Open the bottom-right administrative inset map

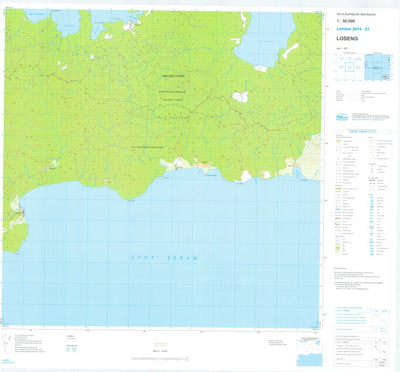tap(310, 352)
